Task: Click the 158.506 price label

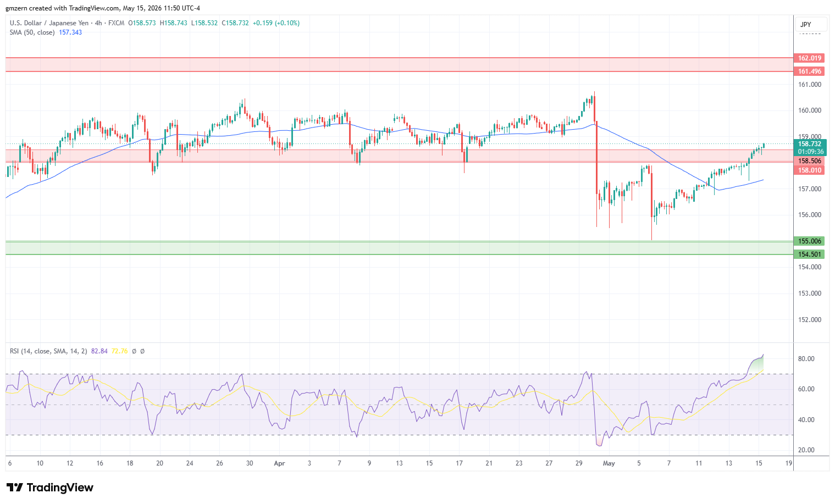Action: [810, 161]
